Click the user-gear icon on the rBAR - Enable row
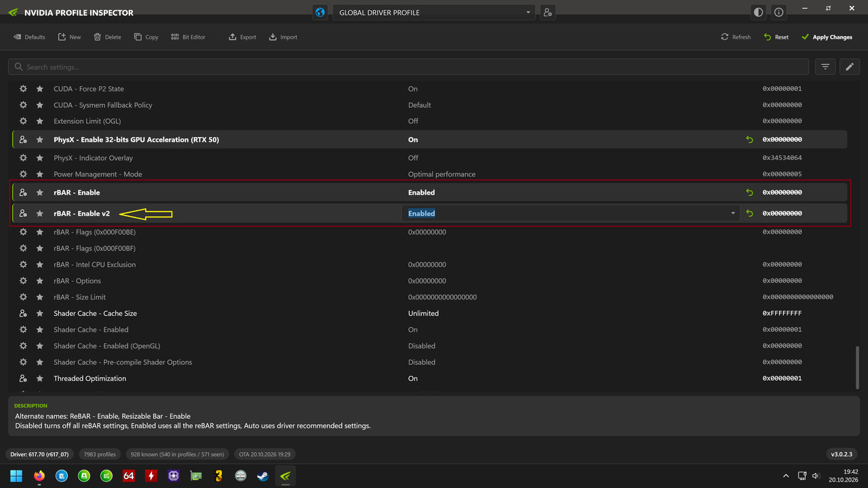Image resolution: width=868 pixels, height=488 pixels. [x=23, y=192]
